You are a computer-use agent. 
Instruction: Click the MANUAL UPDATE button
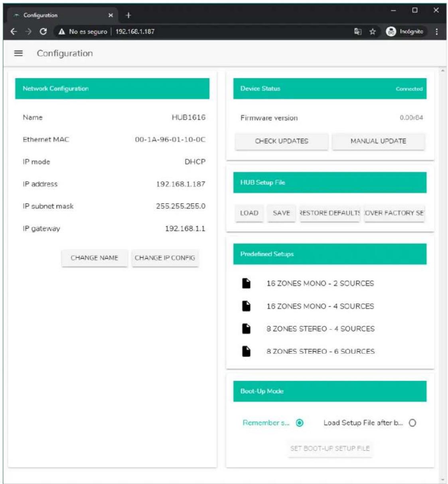378,141
